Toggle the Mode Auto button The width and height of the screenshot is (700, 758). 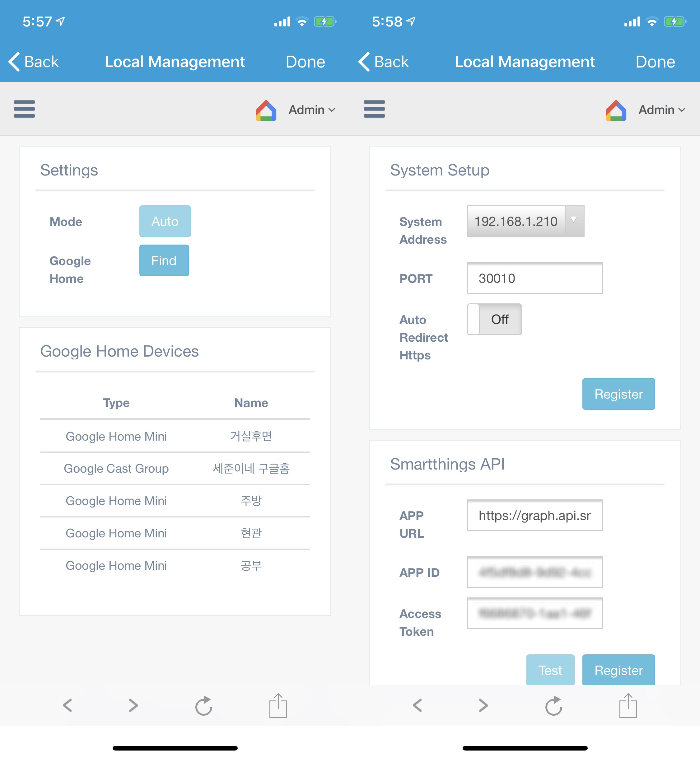165,221
